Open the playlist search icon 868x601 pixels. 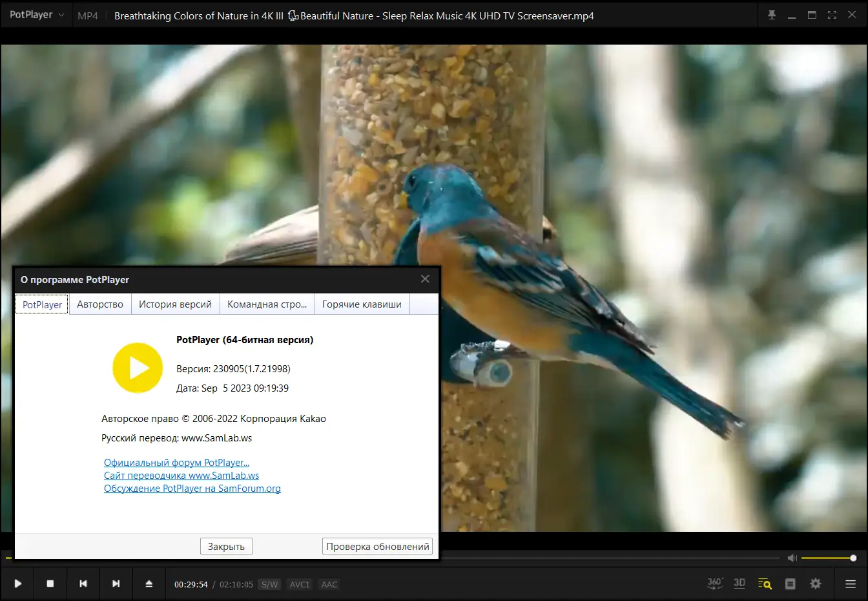(x=765, y=584)
